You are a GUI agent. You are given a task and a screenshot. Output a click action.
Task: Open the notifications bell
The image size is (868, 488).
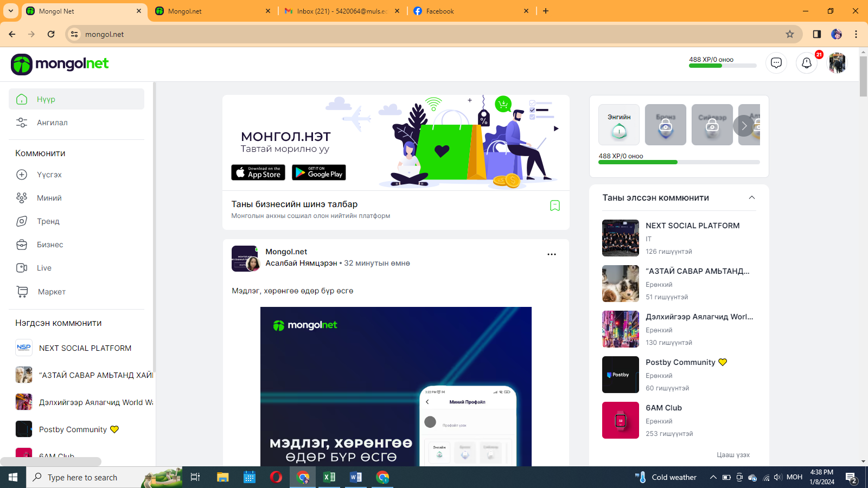tap(806, 63)
